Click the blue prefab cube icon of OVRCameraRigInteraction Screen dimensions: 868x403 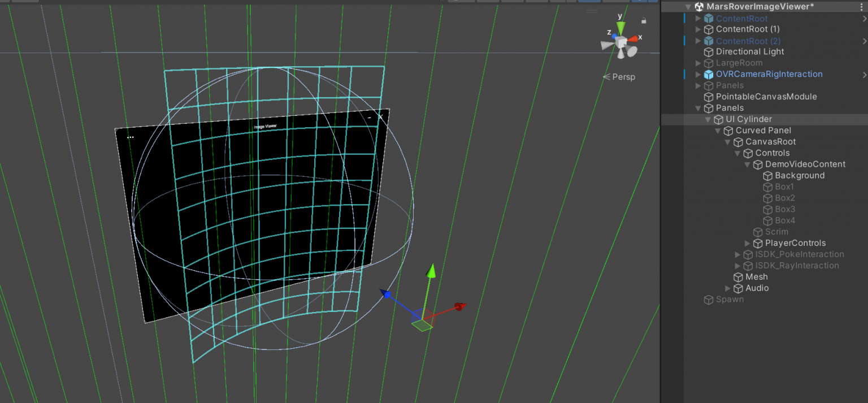[x=709, y=74]
